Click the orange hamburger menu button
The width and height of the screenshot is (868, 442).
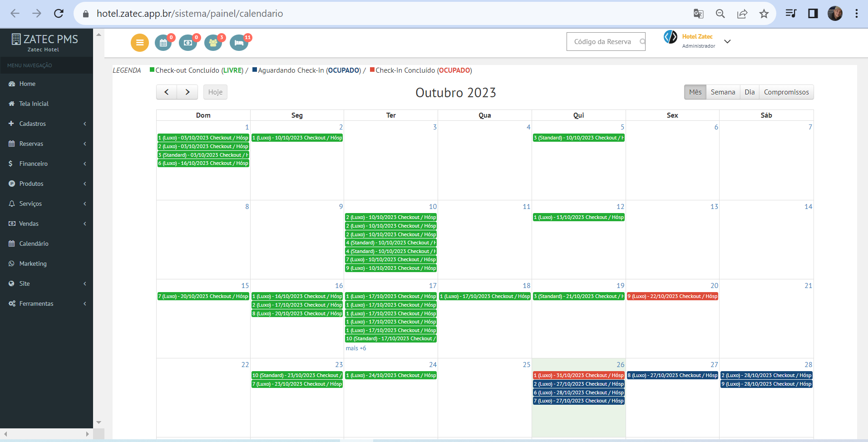pos(139,43)
